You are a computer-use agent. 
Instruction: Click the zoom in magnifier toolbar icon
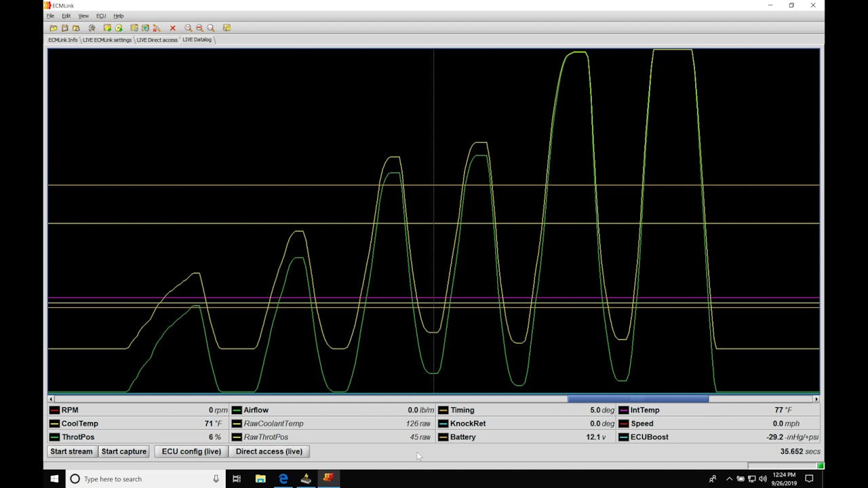click(188, 28)
